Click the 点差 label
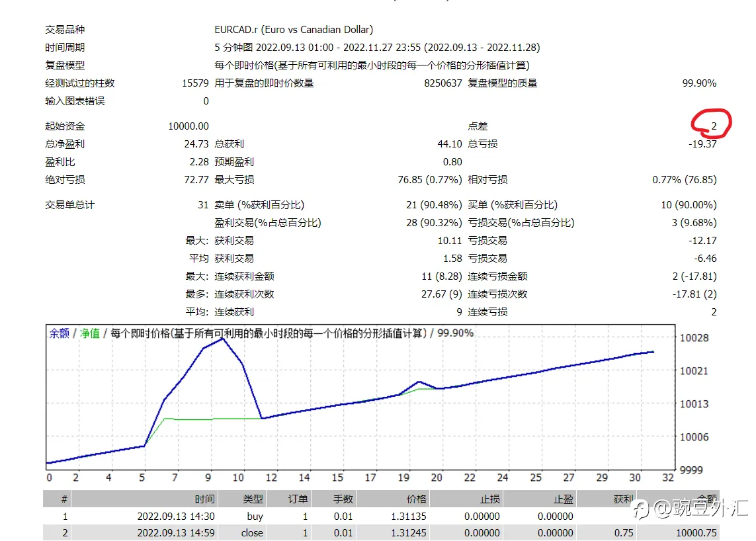 pos(478,126)
